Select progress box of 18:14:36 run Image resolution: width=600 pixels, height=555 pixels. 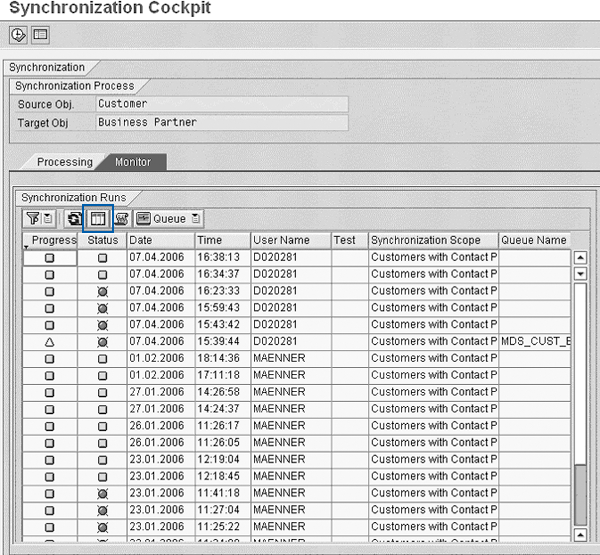(x=49, y=359)
